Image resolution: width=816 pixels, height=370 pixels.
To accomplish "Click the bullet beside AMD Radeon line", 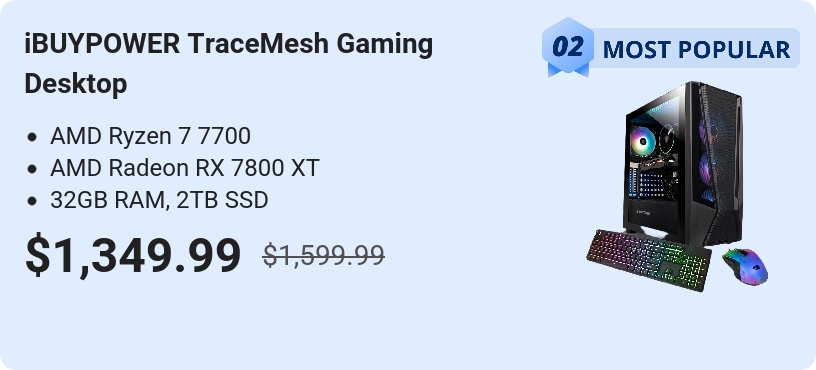I will click(32, 169).
